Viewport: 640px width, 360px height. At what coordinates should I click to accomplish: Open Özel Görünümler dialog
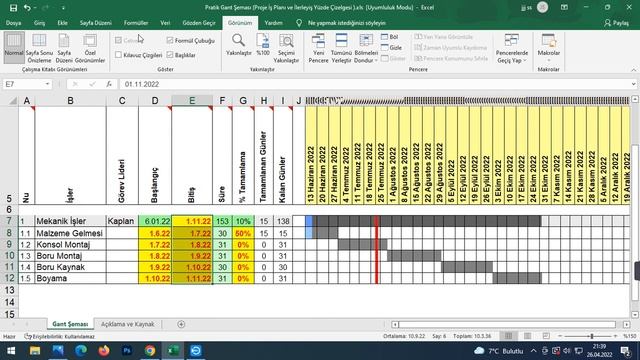pos(90,48)
